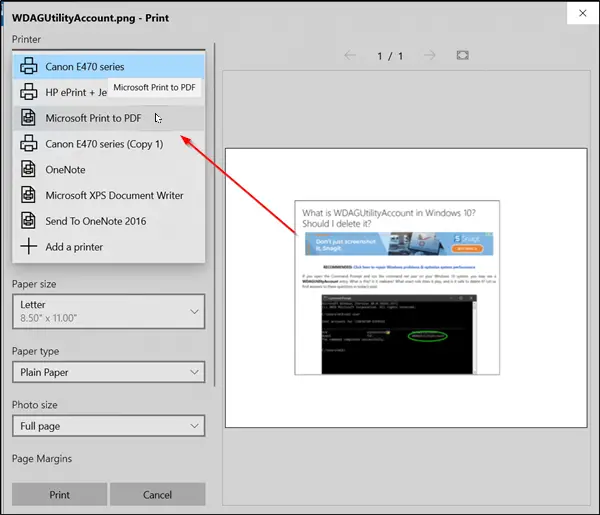Click the Printer section label
The height and width of the screenshot is (515, 600).
[x=26, y=39]
